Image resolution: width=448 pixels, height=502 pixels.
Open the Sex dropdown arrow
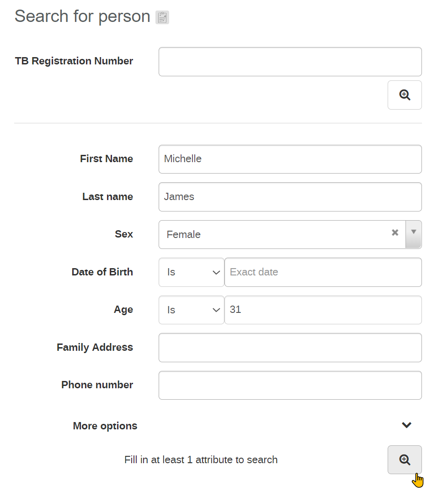413,234
